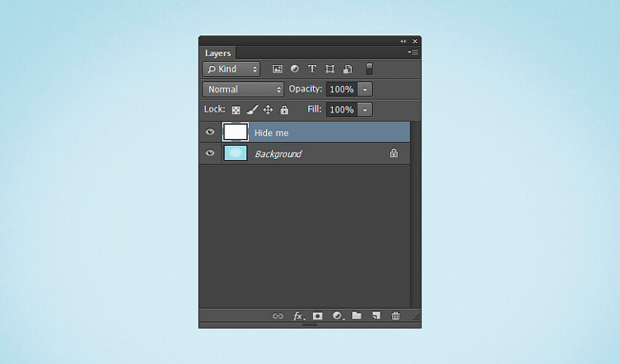Viewport: 620px width, 364px height.
Task: Click the Background layer lock icon
Action: click(394, 152)
